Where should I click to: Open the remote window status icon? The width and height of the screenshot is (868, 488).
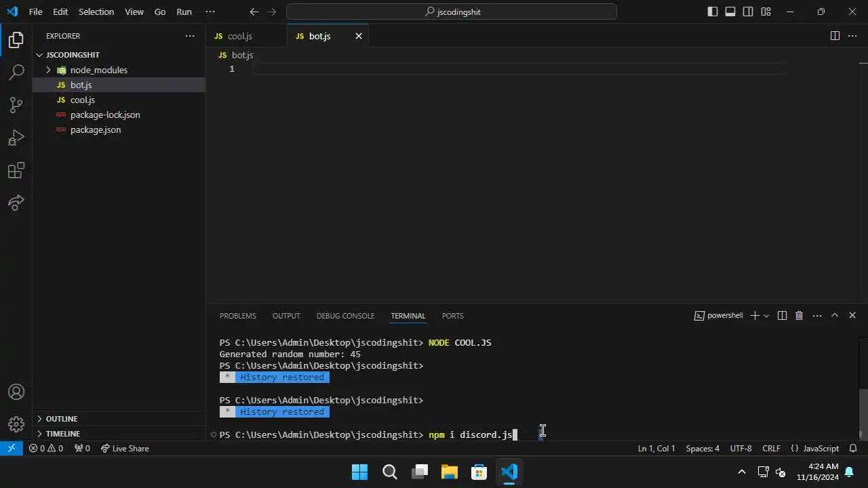pos(12,448)
